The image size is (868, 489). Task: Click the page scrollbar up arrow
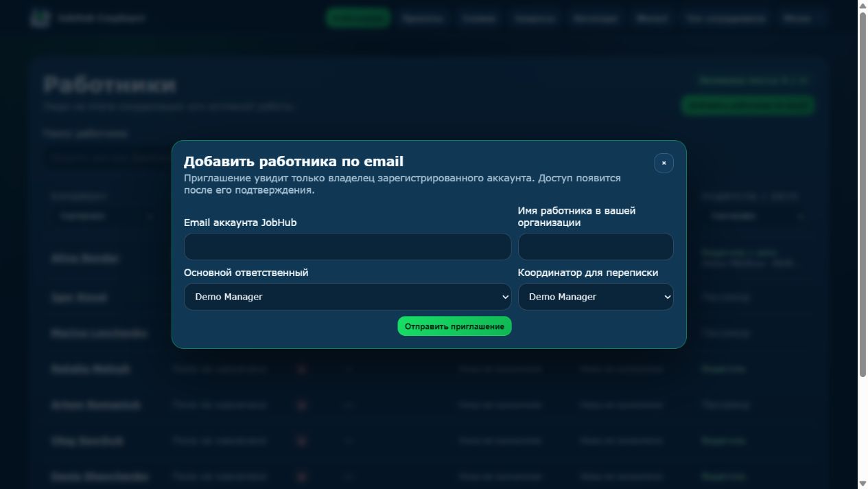[x=863, y=5]
